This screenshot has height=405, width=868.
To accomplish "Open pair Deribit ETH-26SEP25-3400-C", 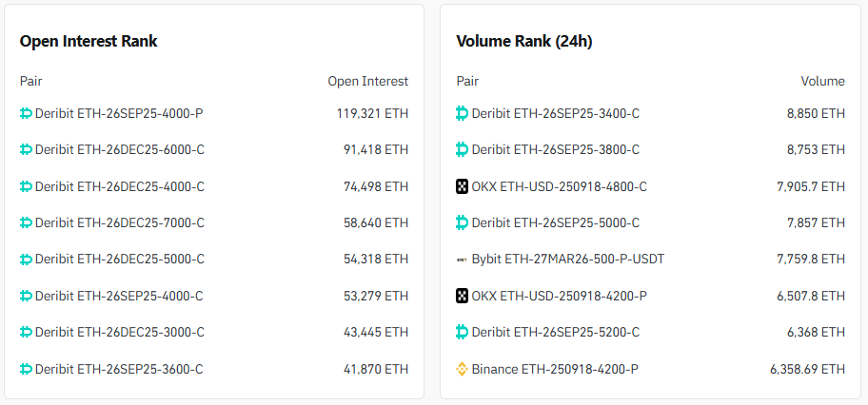I will click(556, 113).
